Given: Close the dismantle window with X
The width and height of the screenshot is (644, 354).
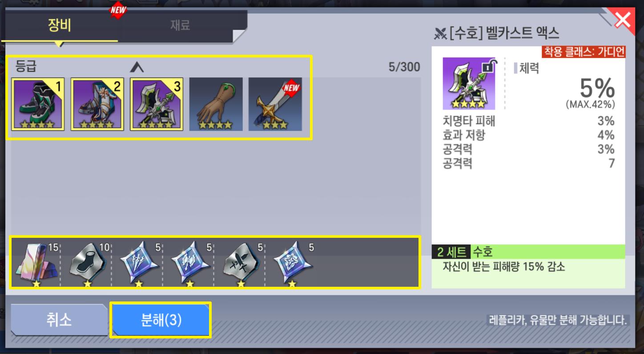Looking at the screenshot, I should [x=623, y=20].
